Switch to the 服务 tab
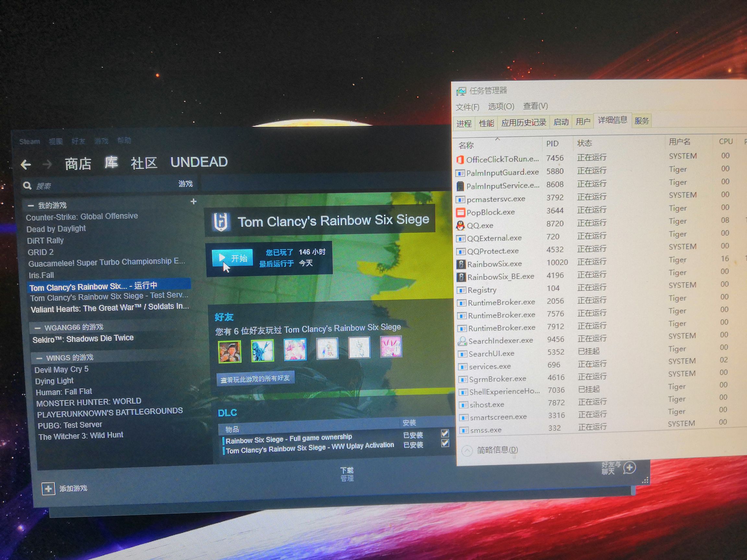 pos(642,121)
